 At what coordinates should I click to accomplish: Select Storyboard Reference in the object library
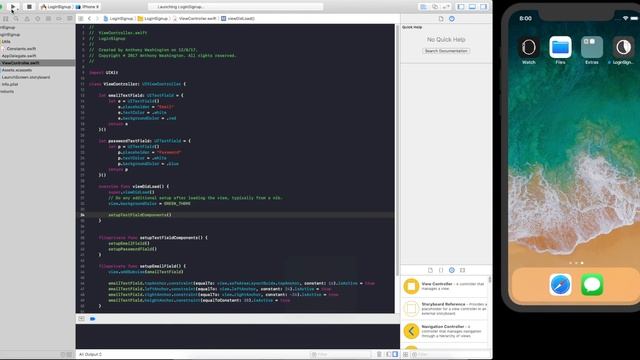(x=445, y=309)
